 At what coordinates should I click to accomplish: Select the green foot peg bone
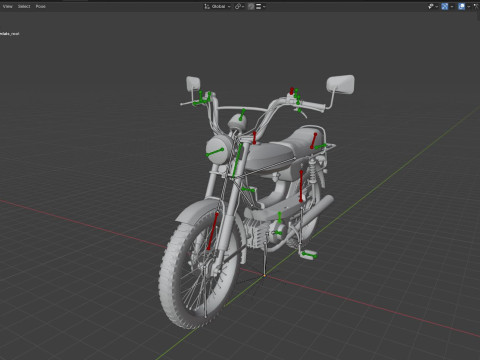point(309,255)
